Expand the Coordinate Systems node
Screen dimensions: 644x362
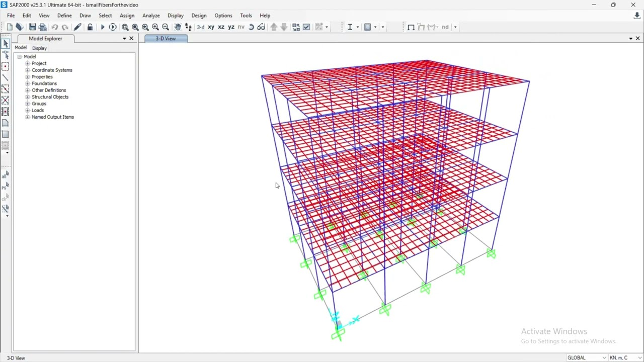[28, 70]
